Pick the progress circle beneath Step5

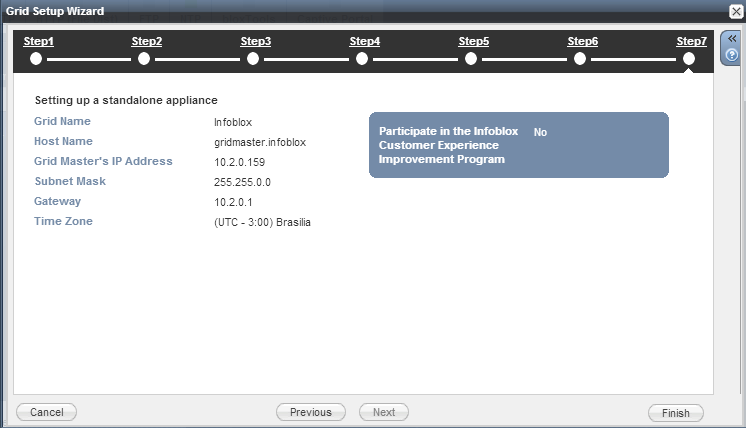[x=471, y=59]
